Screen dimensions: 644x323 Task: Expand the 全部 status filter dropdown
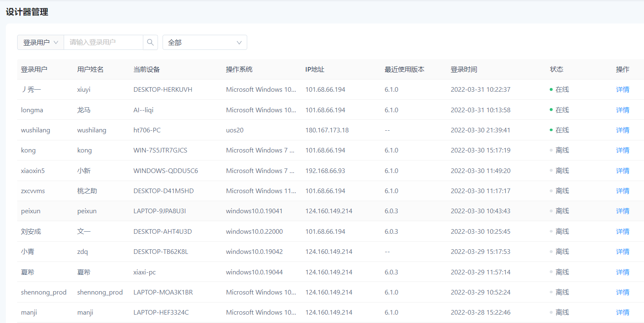tap(204, 42)
